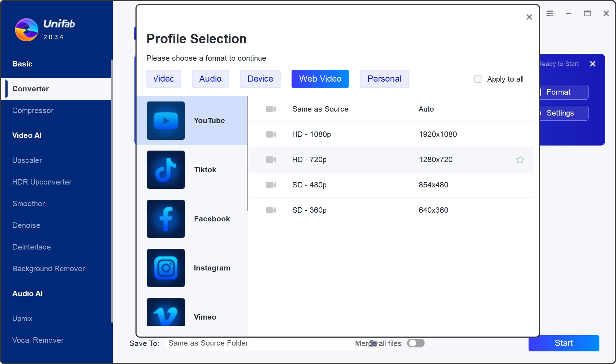Click the Audio AI section header
This screenshot has height=364, width=616.
pyautogui.click(x=27, y=294)
